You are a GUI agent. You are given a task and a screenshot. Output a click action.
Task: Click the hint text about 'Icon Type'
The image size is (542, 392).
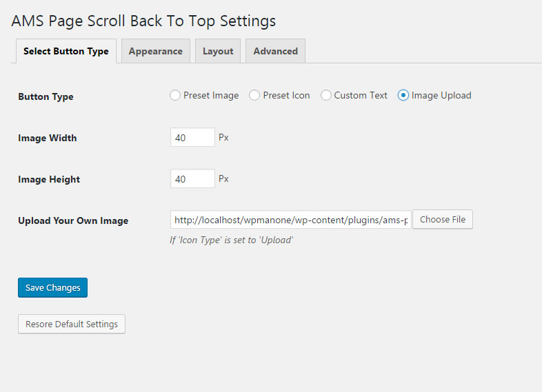pos(231,240)
